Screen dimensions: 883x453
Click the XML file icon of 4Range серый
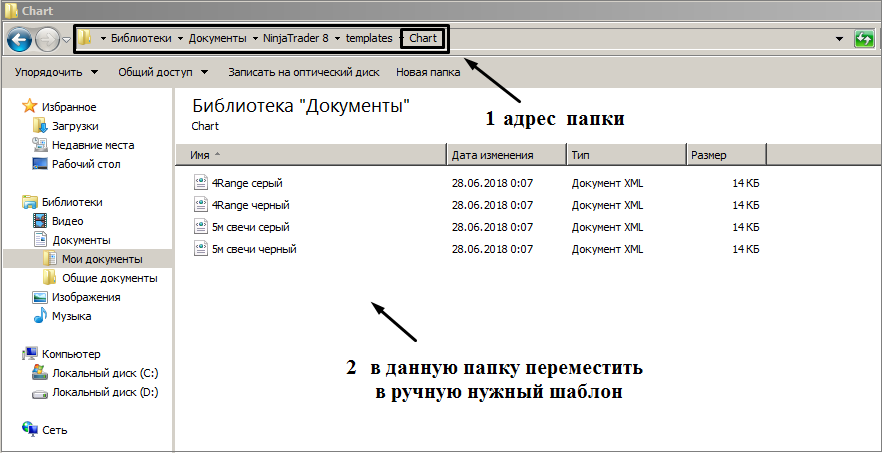coord(200,183)
